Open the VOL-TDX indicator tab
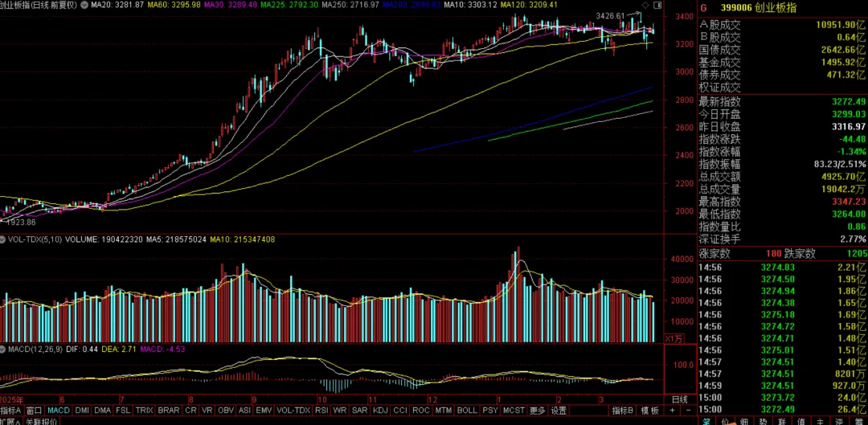The width and height of the screenshot is (868, 425). tap(293, 410)
